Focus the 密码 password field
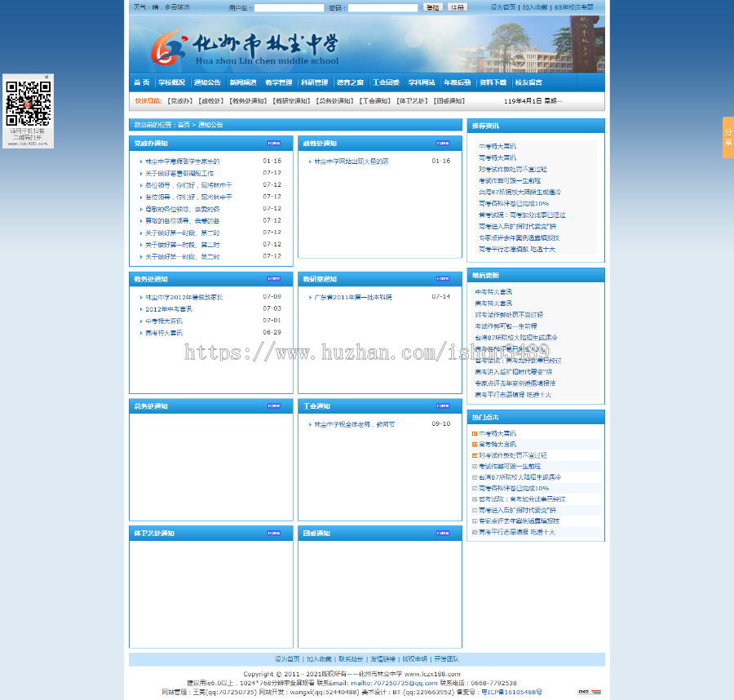Image resolution: width=734 pixels, height=700 pixels. click(x=382, y=8)
